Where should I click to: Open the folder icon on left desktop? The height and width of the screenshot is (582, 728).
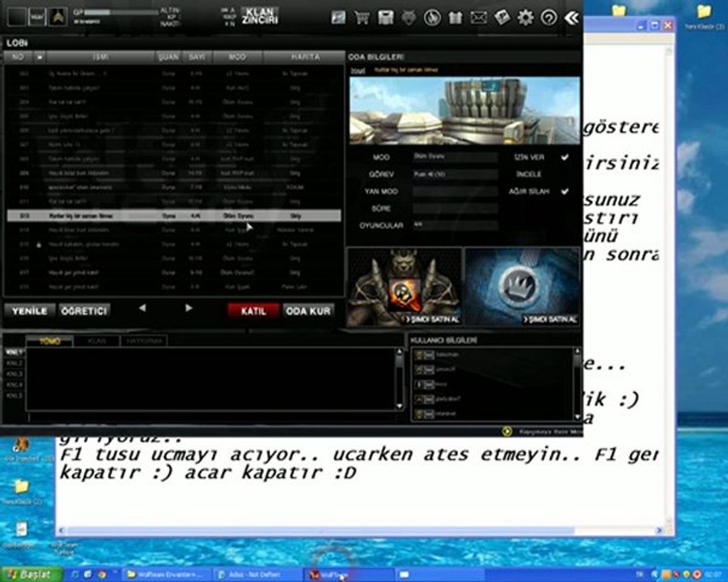click(x=21, y=487)
